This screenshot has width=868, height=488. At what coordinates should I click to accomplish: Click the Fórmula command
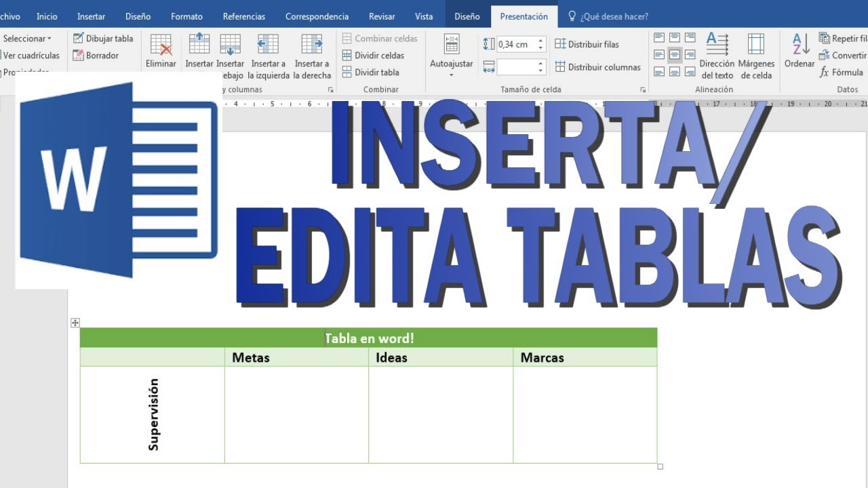842,73
